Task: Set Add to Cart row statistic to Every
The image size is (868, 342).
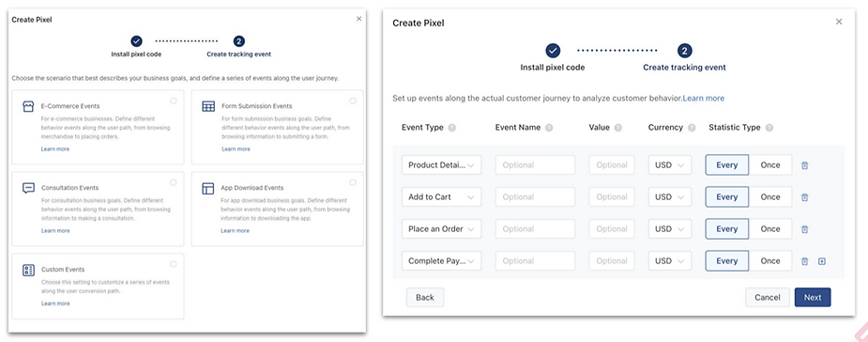Action: [x=727, y=196]
